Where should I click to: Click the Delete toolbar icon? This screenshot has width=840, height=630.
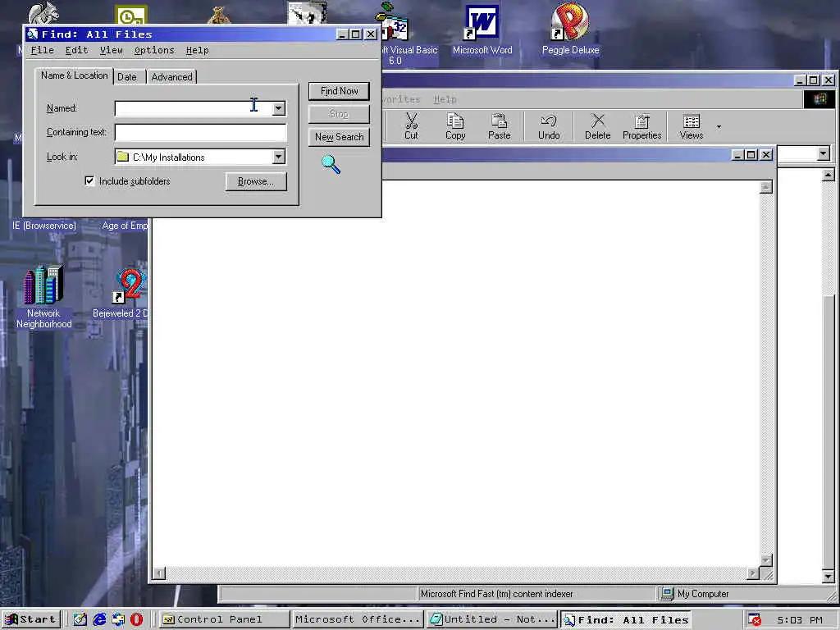coord(597,126)
